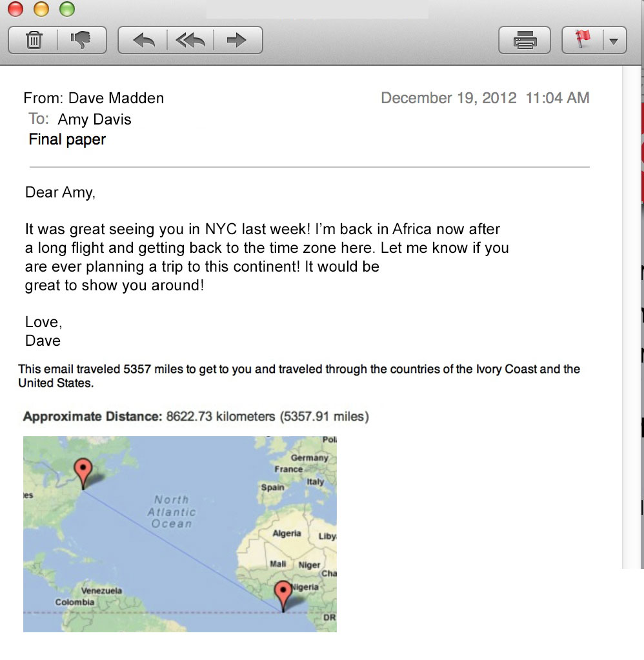Image resolution: width=644 pixels, height=660 pixels.
Task: Print the email with the printer icon
Action: 524,41
